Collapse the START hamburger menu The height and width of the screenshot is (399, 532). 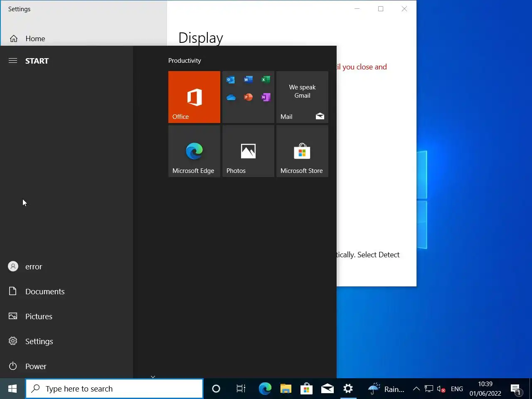click(13, 61)
